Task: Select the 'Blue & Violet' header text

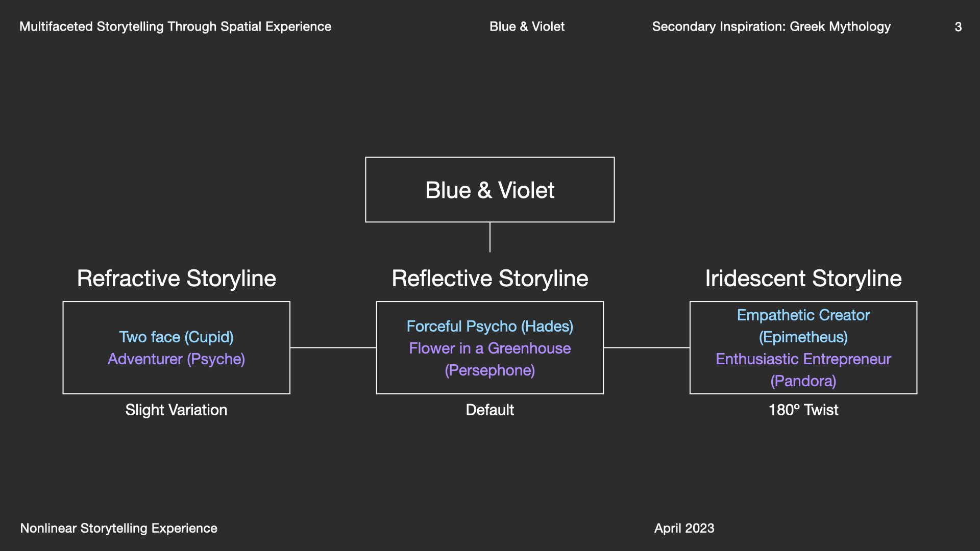Action: [x=527, y=27]
